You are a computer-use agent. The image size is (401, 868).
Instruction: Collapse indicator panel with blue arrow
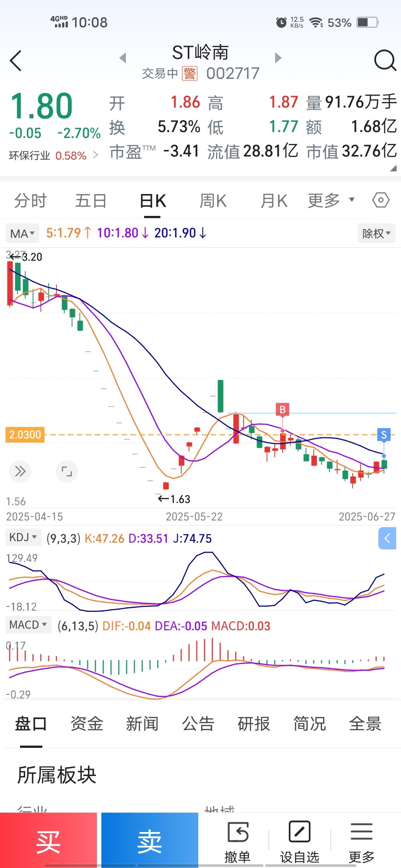click(387, 538)
